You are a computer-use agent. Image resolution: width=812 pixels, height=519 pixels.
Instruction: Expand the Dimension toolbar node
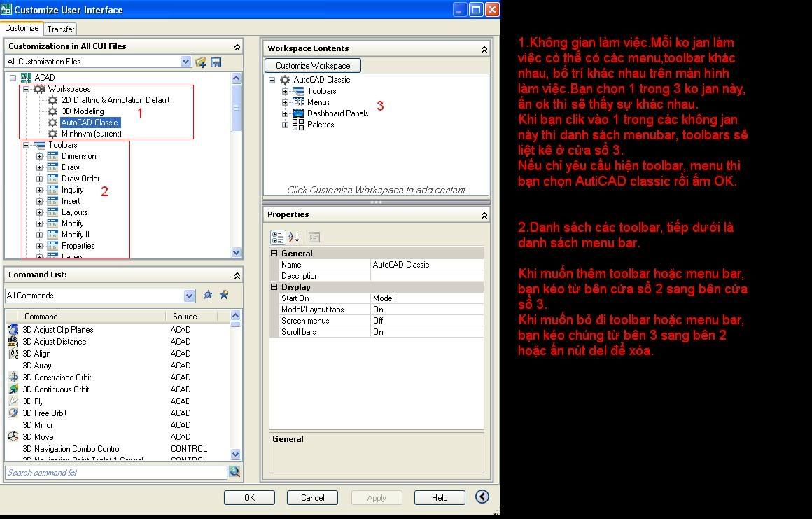39,156
